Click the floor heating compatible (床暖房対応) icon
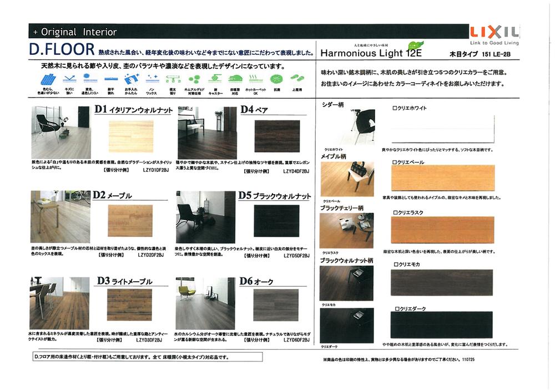The height and width of the screenshot is (392, 555). [235, 79]
